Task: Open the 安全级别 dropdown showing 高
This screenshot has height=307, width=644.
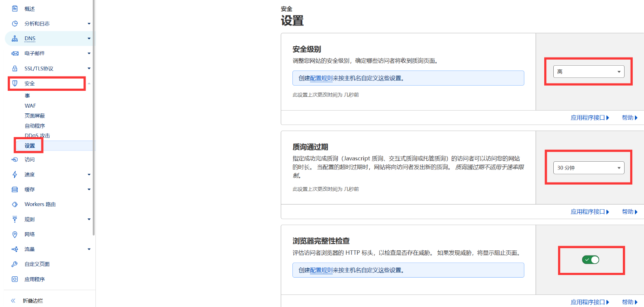Action: click(x=588, y=72)
